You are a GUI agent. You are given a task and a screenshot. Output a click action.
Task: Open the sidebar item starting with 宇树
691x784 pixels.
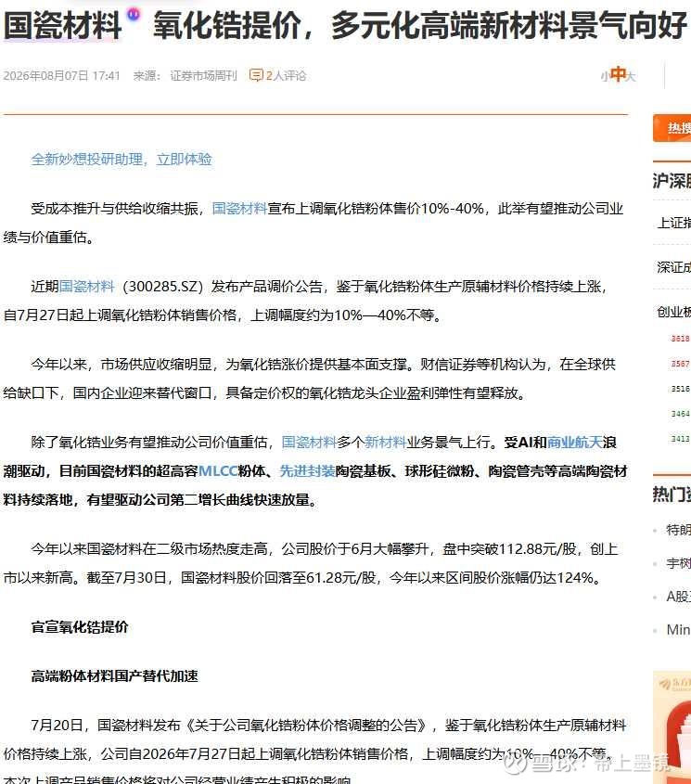tap(678, 563)
